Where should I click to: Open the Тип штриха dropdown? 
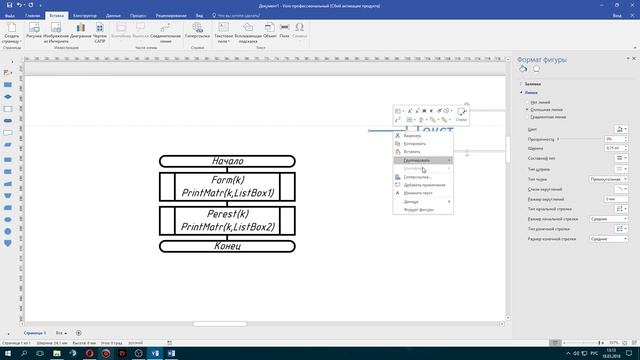coord(621,169)
